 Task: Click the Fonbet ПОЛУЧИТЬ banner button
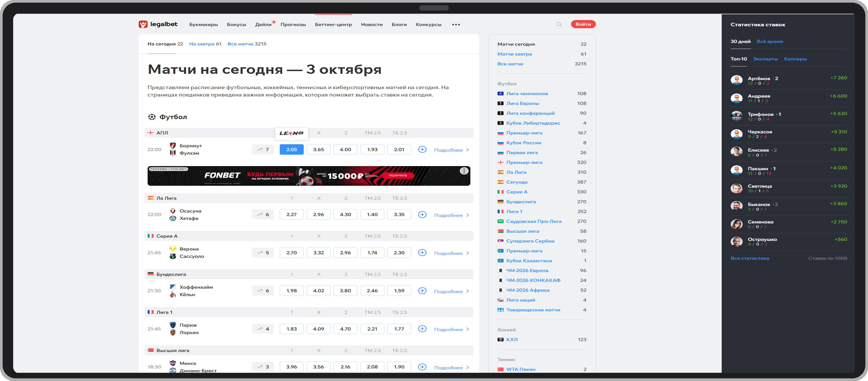[x=398, y=175]
